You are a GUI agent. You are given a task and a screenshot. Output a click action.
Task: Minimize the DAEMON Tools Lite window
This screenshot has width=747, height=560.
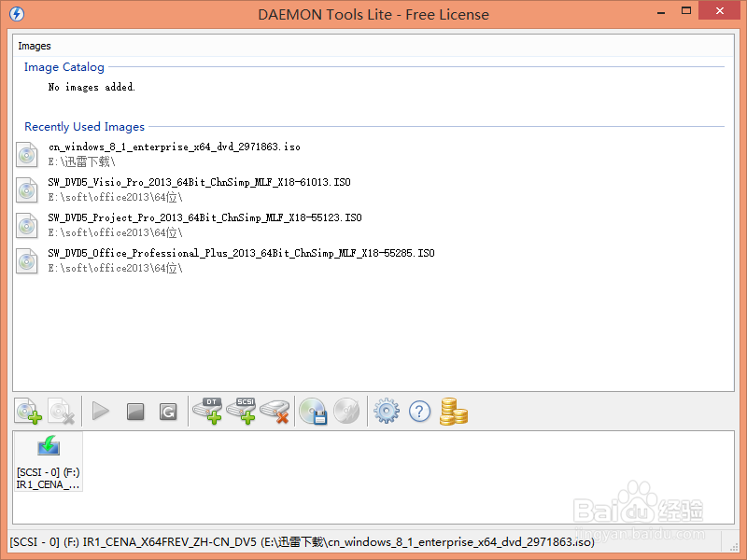tap(661, 12)
